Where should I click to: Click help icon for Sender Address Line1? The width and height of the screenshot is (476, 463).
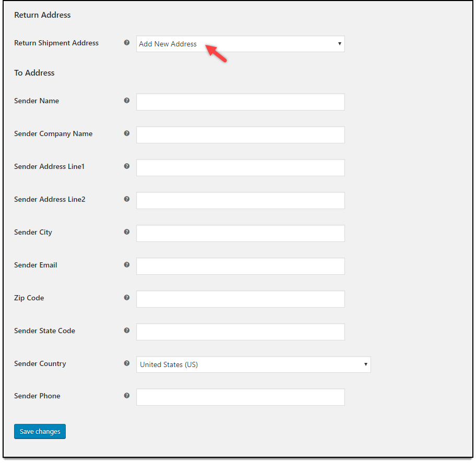[x=127, y=166]
